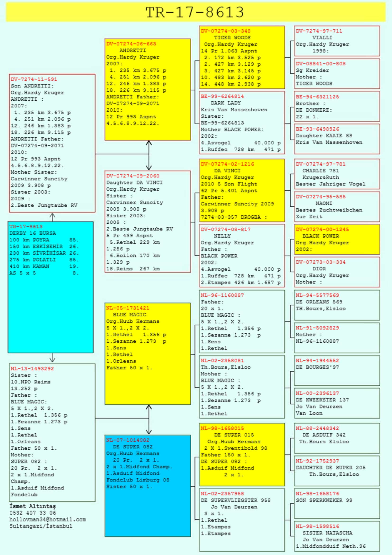Image resolution: width=392 pixels, height=555 pixels.
Task: Select DE BOURGES'97 text
Action: pyautogui.click(x=317, y=367)
